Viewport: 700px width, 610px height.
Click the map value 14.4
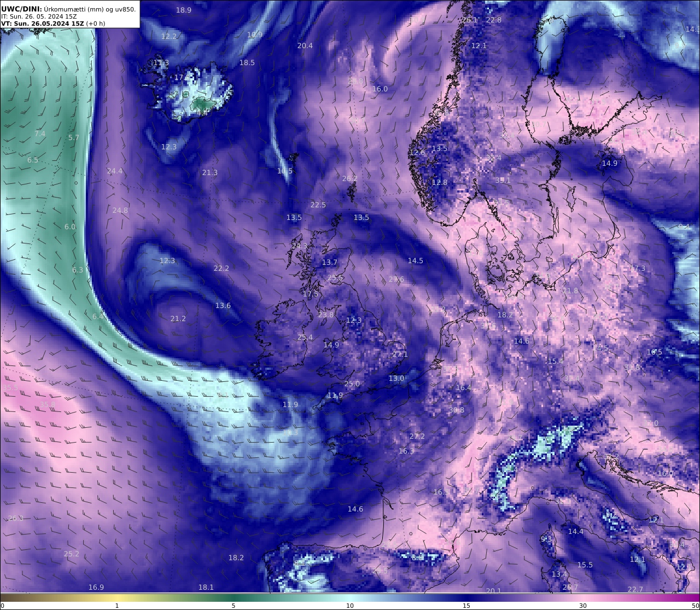click(576, 532)
